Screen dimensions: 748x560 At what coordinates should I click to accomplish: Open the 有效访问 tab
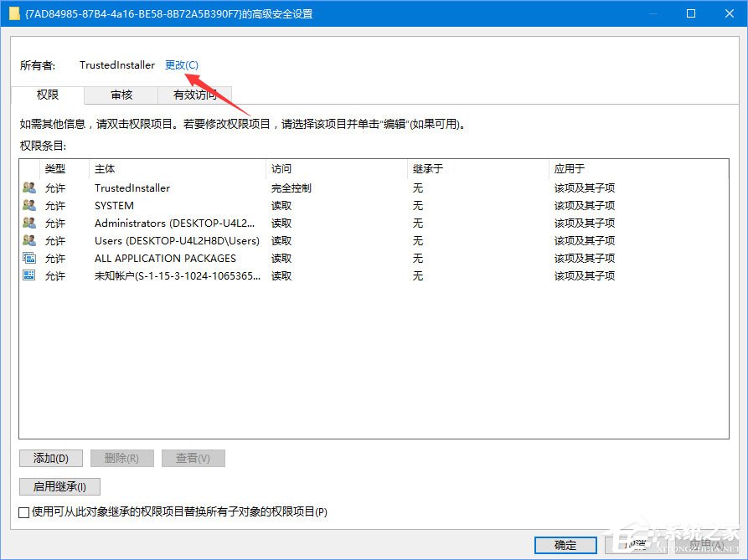[194, 95]
